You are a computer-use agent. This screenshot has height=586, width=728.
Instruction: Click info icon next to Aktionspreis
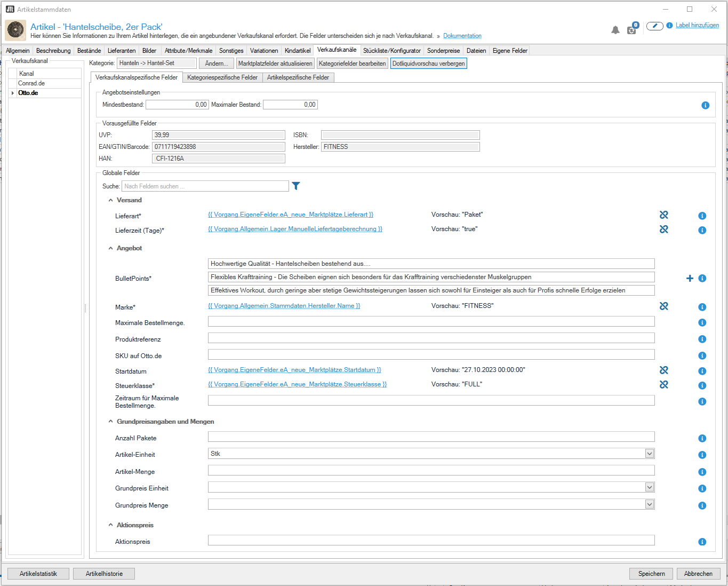702,542
